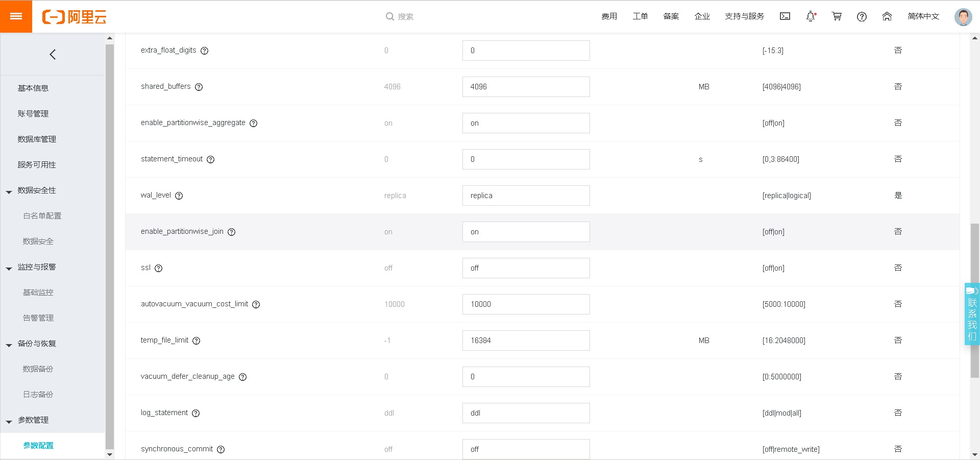Click the main page scrollbar thumb

coord(975,300)
